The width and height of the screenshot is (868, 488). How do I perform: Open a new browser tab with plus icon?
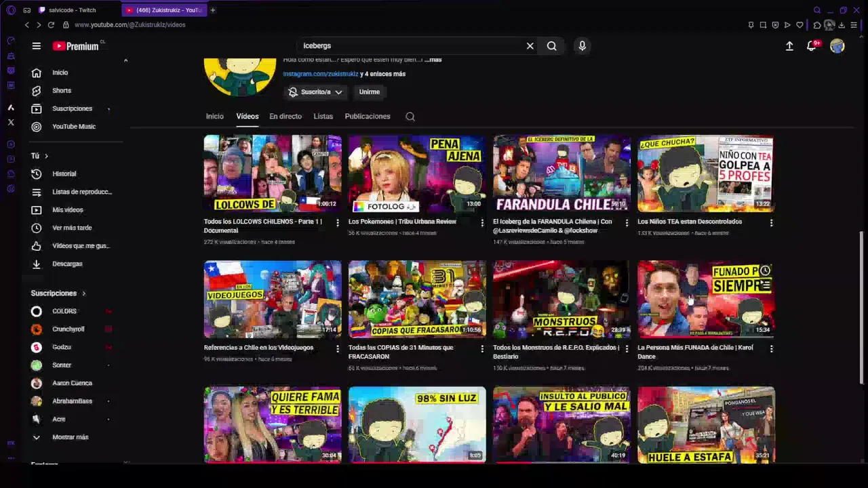pyautogui.click(x=213, y=10)
